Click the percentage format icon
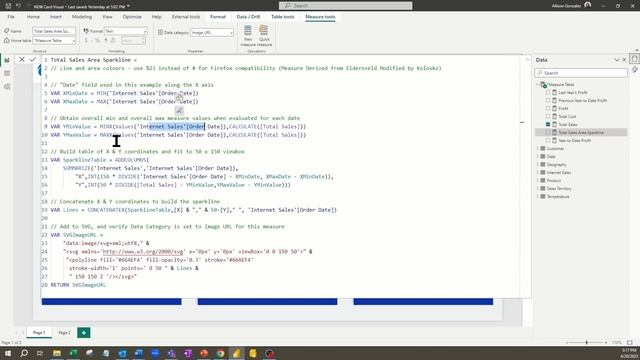The width and height of the screenshot is (640, 360). [x=97, y=40]
